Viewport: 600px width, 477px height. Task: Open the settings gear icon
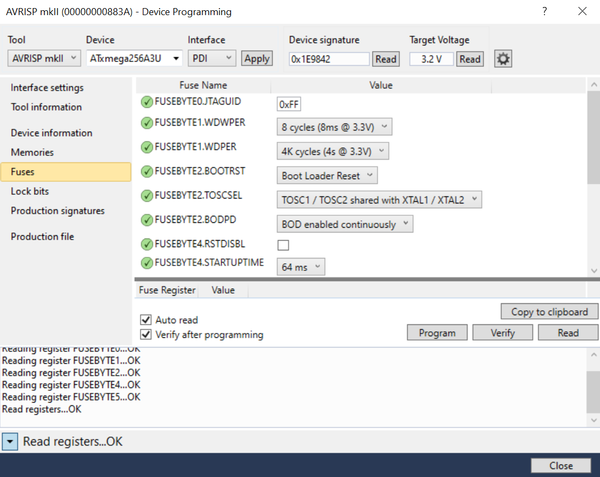(x=503, y=59)
